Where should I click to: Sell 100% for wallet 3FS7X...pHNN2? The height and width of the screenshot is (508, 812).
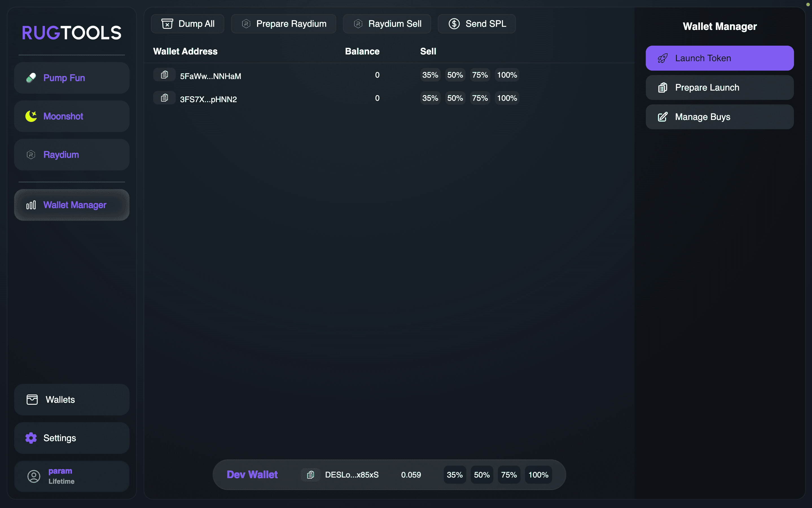(x=506, y=98)
